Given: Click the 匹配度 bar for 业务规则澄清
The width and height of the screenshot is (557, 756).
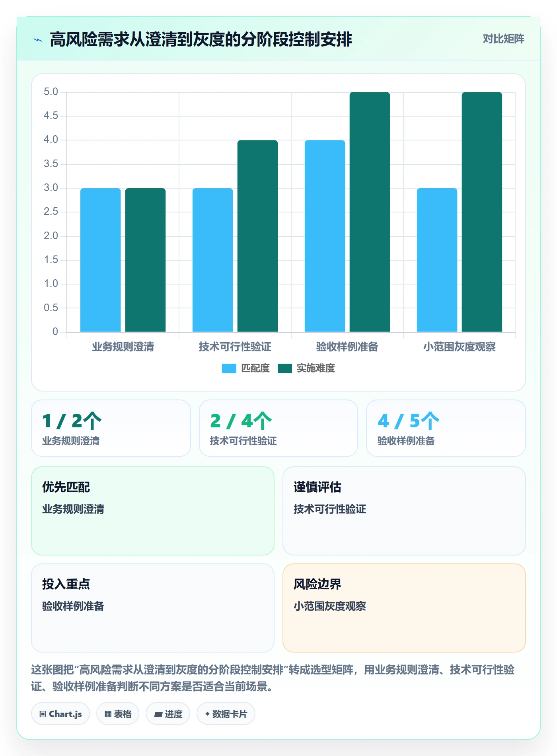Looking at the screenshot, I should tap(101, 260).
